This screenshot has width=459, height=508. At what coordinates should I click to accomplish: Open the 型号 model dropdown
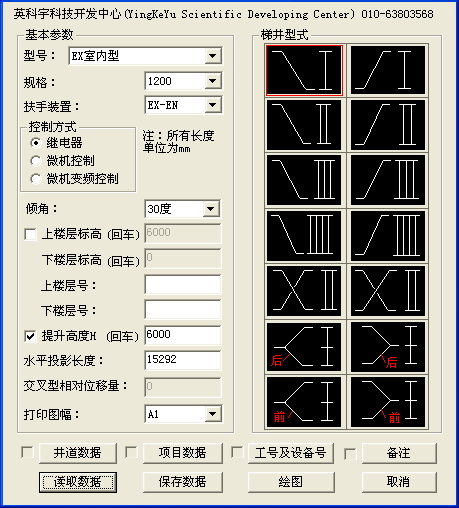pos(213,56)
